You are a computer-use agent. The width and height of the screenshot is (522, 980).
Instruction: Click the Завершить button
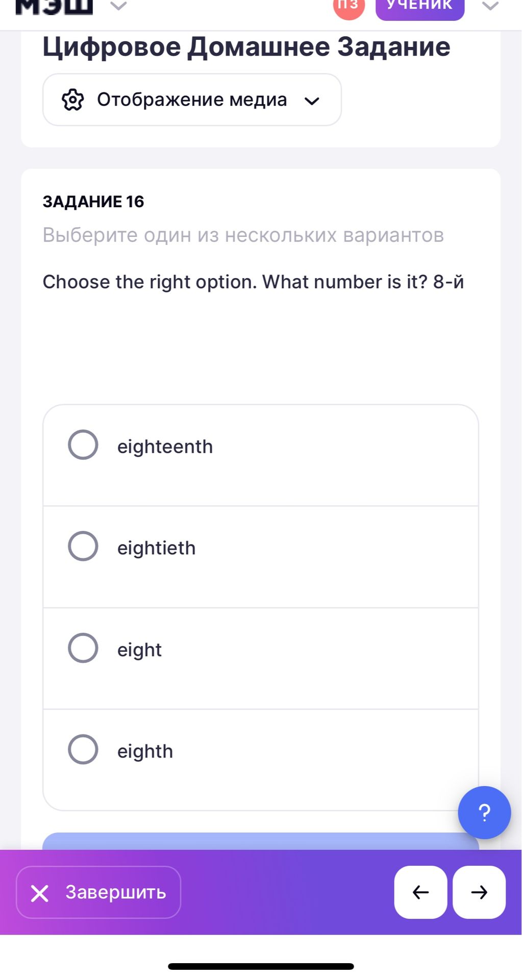point(98,892)
